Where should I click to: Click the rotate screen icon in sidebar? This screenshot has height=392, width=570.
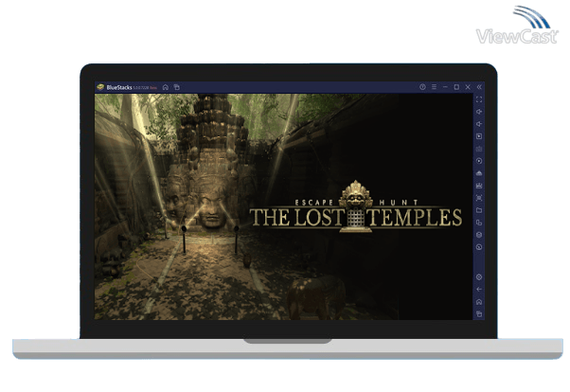coord(479,223)
